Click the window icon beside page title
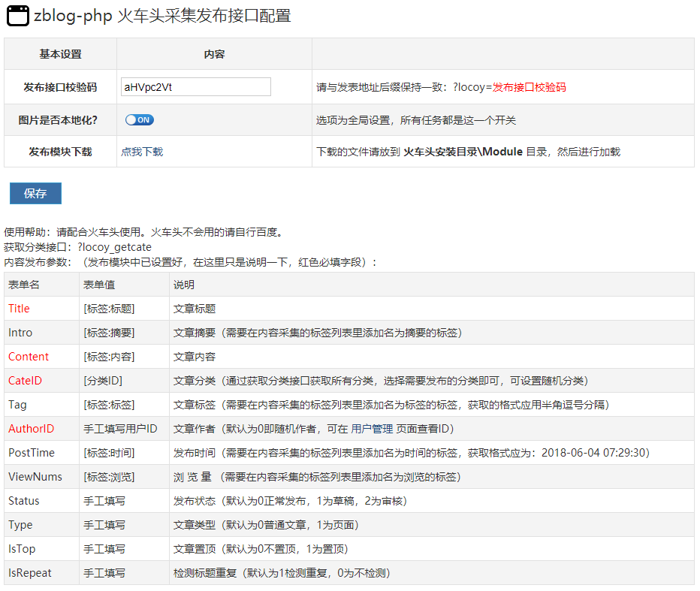Image resolution: width=700 pixels, height=591 pixels. click(18, 16)
